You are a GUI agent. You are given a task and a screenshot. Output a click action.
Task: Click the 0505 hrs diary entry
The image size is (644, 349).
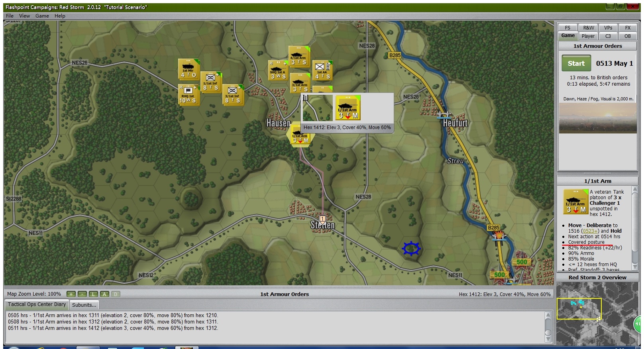point(113,316)
